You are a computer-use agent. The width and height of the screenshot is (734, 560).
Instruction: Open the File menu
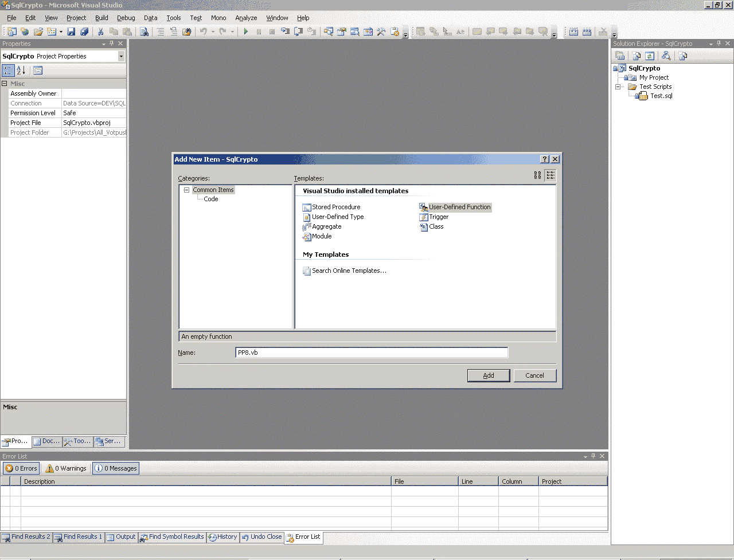click(11, 18)
